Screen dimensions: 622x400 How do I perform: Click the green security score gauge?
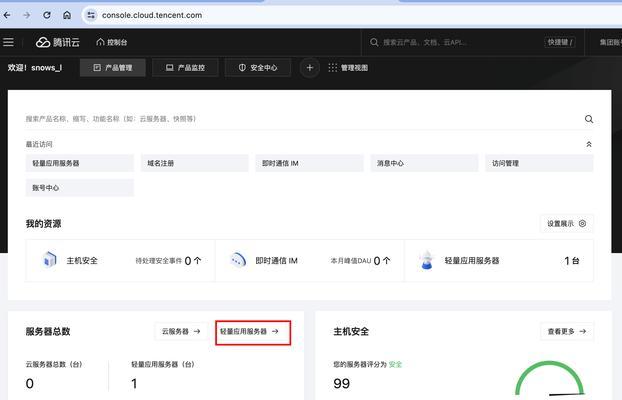coord(550,378)
